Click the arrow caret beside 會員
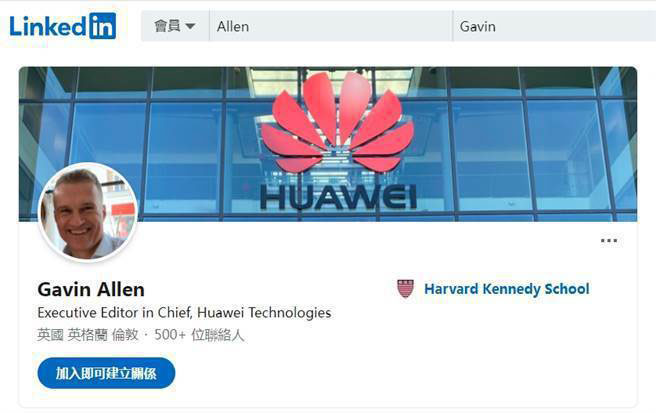 pyautogui.click(x=190, y=26)
